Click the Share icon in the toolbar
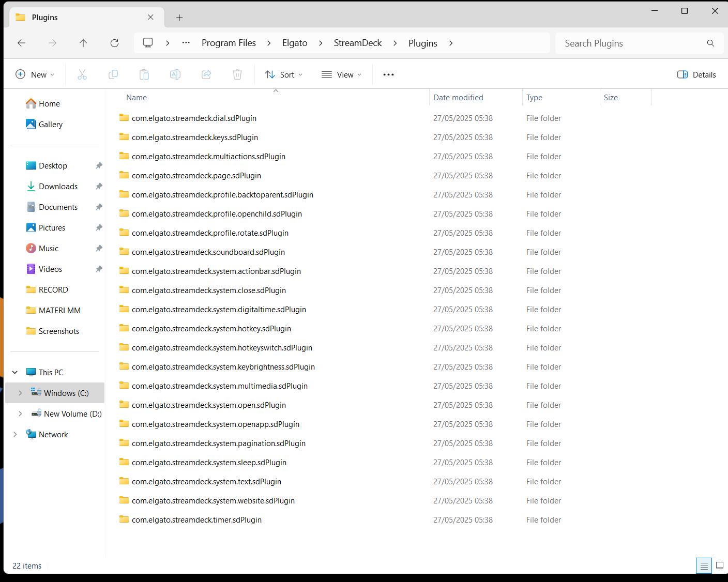 (x=206, y=74)
